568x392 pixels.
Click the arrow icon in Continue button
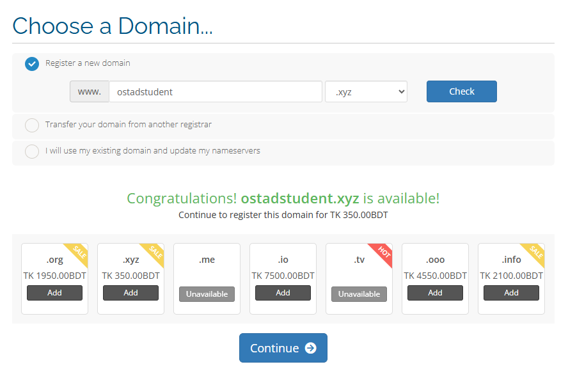[x=311, y=348]
